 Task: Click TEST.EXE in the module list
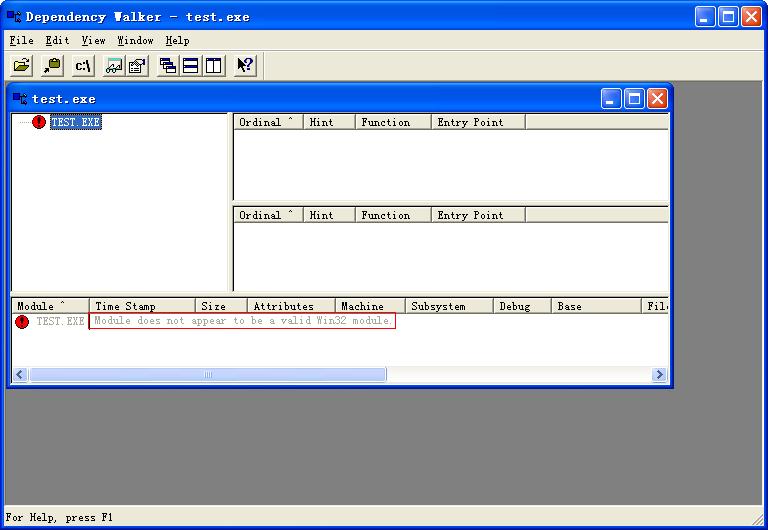(x=60, y=322)
